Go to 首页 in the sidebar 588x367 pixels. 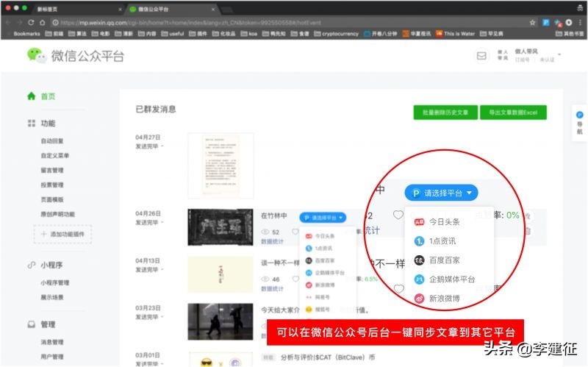(x=48, y=96)
